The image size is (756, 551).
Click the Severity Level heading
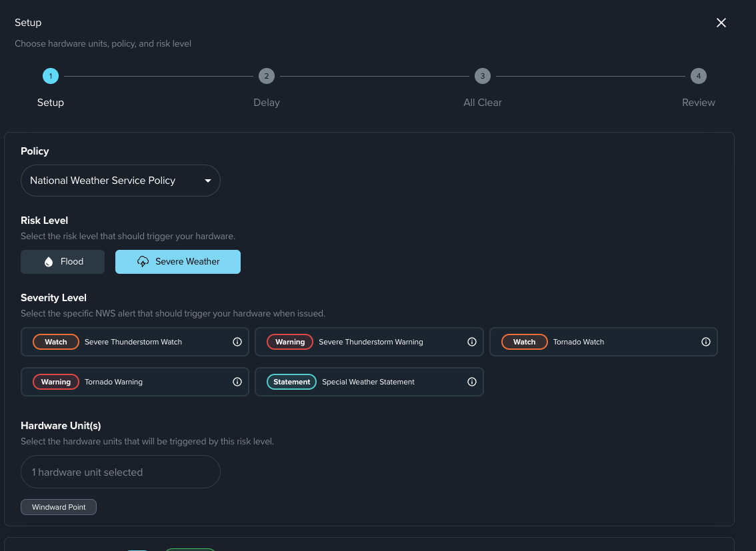(53, 298)
